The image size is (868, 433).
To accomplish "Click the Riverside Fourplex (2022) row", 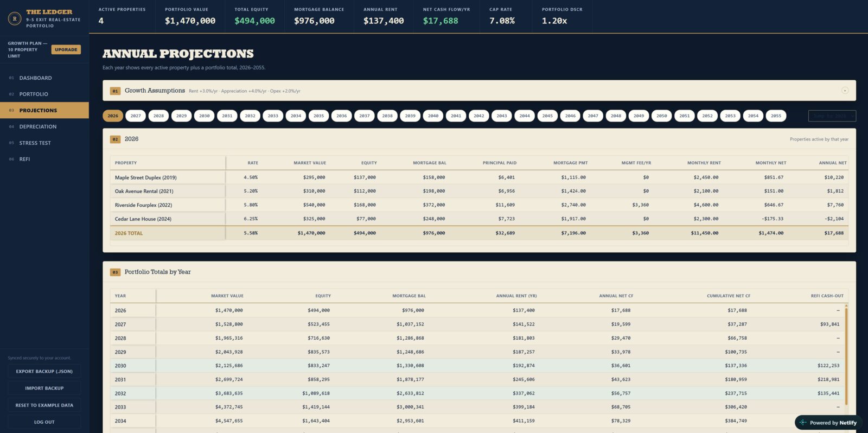I will click(x=480, y=205).
